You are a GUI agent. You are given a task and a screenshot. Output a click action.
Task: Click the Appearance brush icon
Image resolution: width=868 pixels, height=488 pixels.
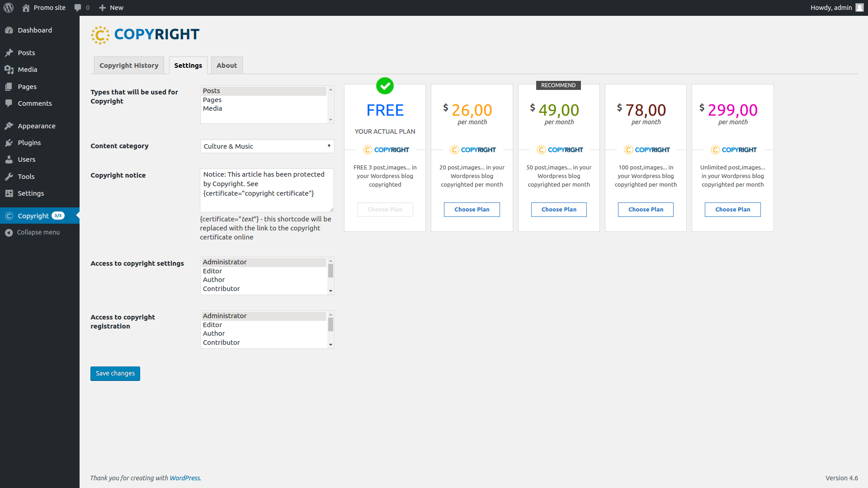point(9,126)
